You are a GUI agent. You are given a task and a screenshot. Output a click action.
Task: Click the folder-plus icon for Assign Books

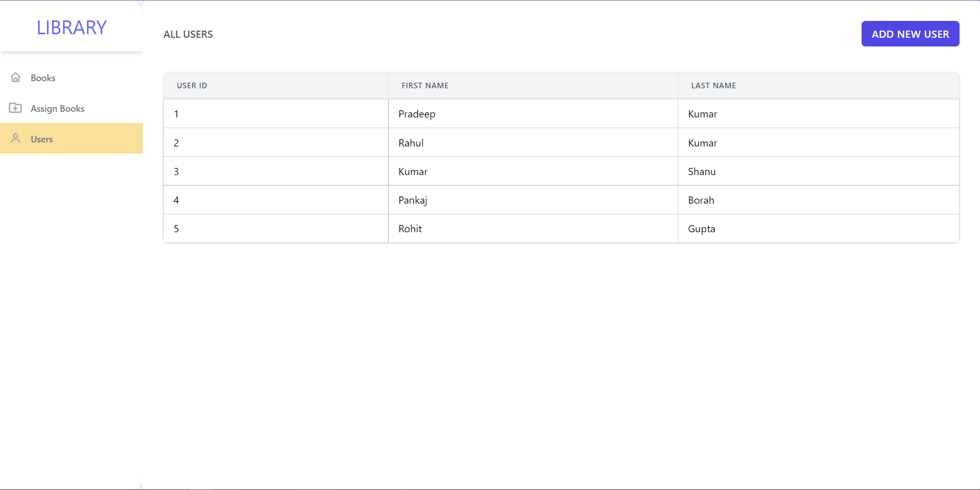(x=15, y=108)
